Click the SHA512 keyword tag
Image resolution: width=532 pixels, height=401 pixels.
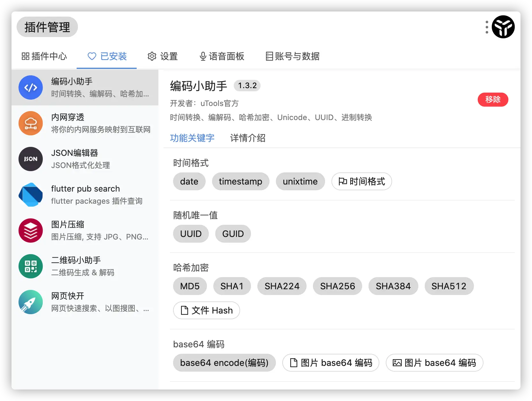[x=449, y=286]
